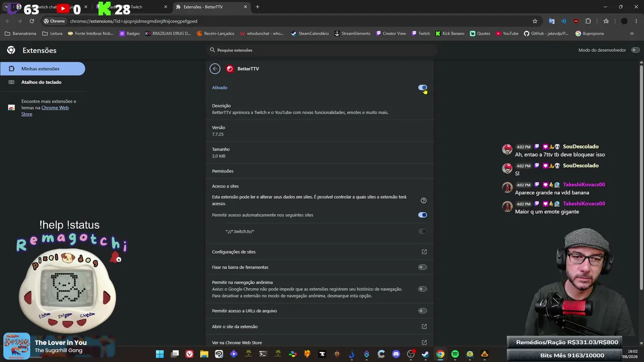Turn on Modo do desenvolvedor

coord(635,50)
